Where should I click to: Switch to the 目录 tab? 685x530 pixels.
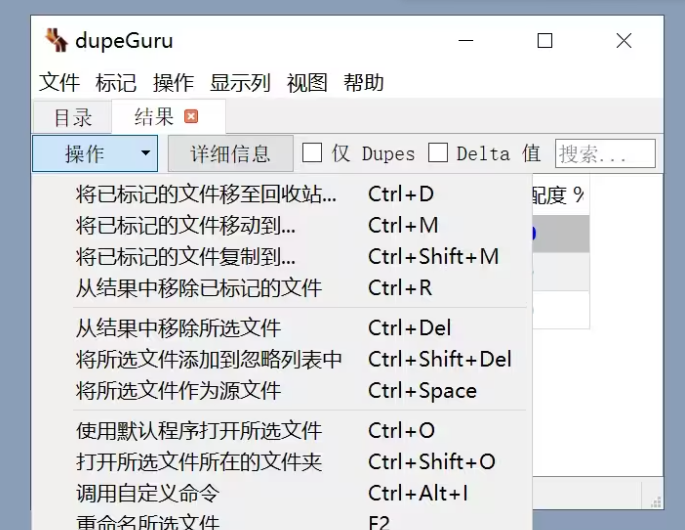[x=73, y=117]
